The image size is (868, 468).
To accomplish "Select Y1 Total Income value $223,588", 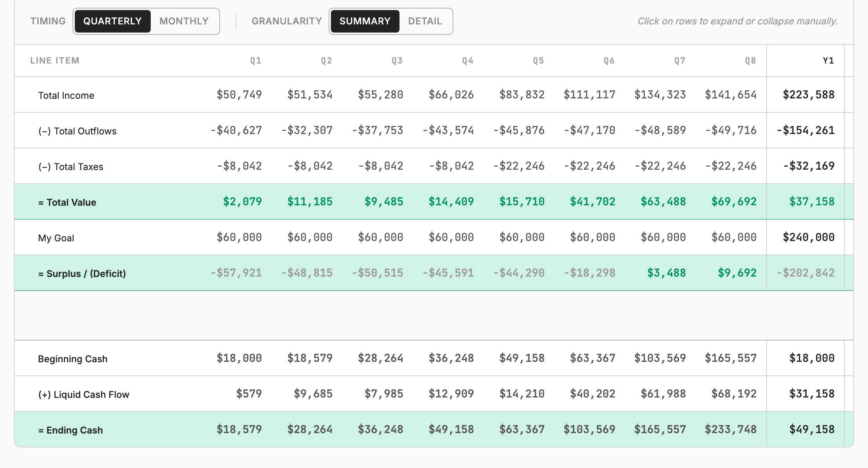I will [809, 95].
